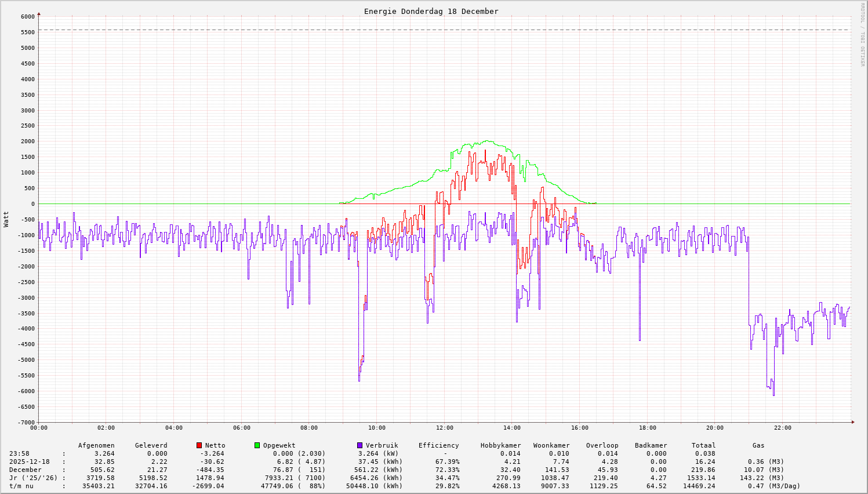Click the chart title Energie Donderdag 18 December
868x494 pixels.
[431, 11]
